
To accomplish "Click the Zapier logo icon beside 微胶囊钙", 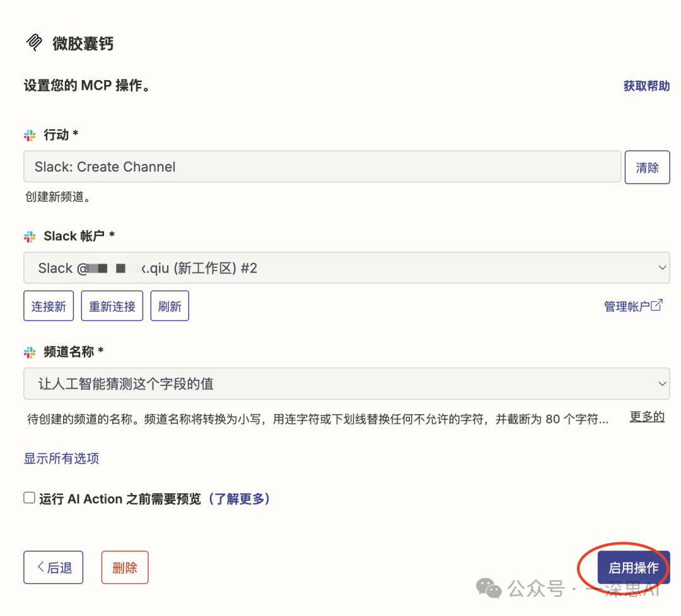I will click(x=34, y=43).
